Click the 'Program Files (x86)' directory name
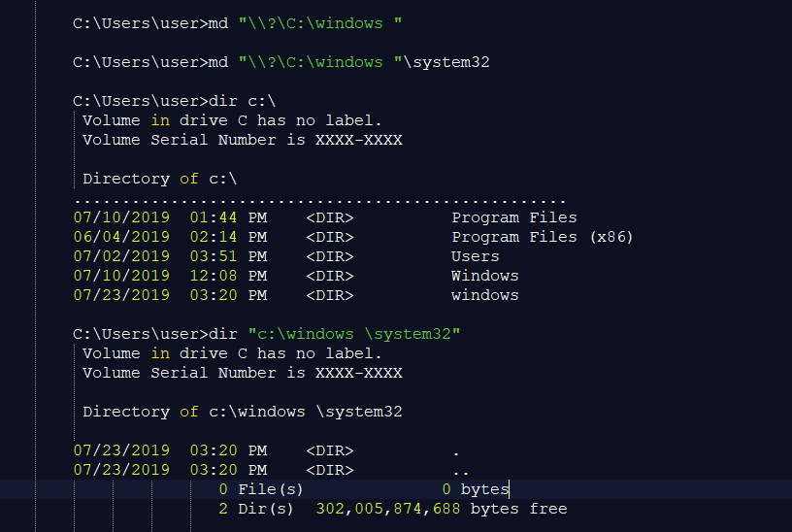792x532 pixels. pyautogui.click(x=542, y=237)
